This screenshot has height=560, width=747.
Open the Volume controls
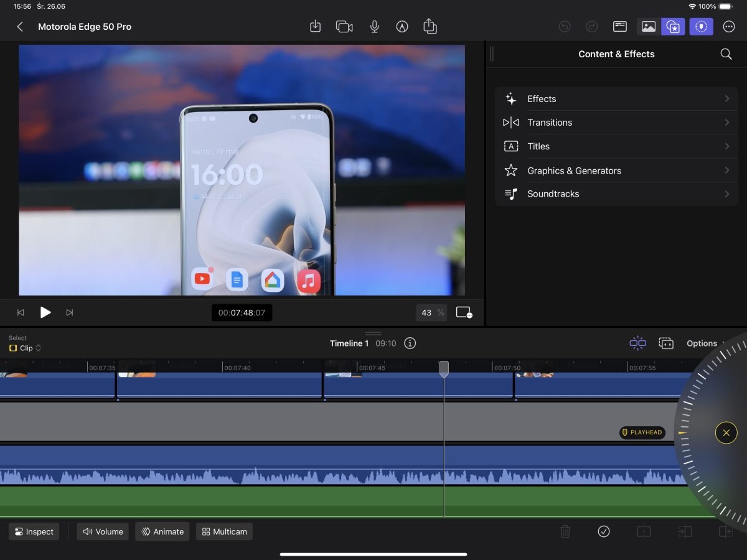(x=103, y=531)
